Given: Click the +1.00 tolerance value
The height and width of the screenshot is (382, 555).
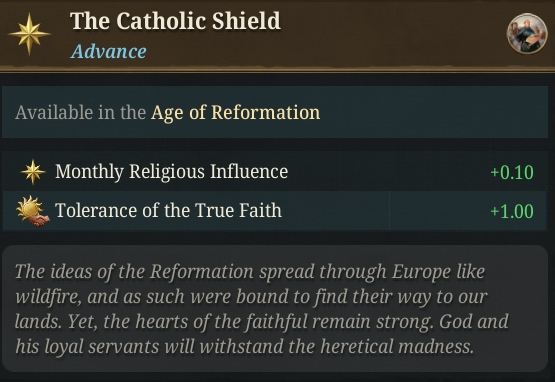Looking at the screenshot, I should click(x=512, y=211).
